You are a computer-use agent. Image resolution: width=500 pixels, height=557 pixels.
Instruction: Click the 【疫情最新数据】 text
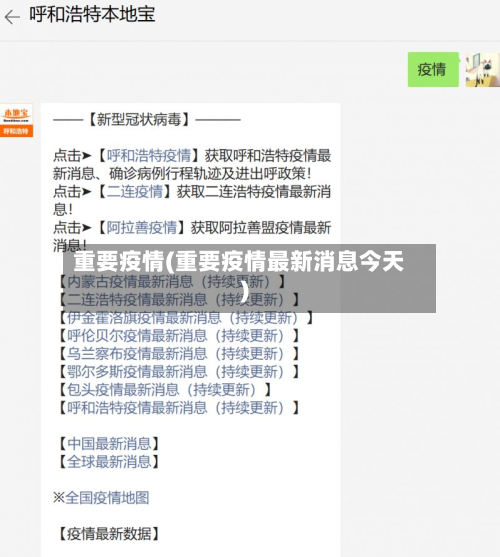pos(109,534)
